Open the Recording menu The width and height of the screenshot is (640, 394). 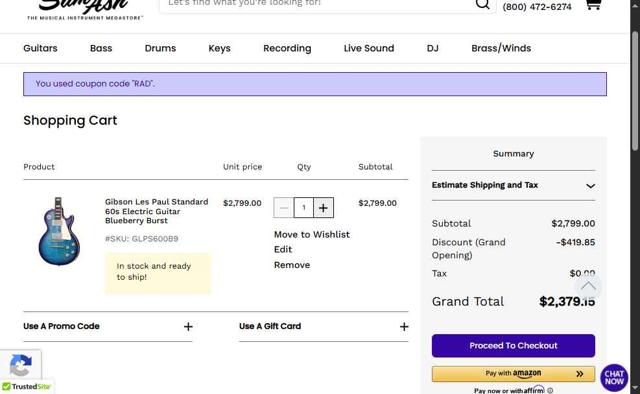(x=287, y=48)
